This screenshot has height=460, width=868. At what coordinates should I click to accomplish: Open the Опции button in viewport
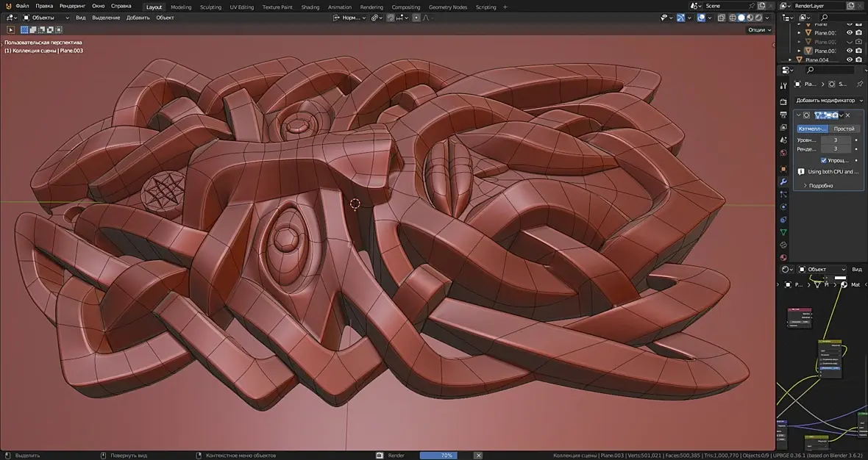(x=759, y=30)
